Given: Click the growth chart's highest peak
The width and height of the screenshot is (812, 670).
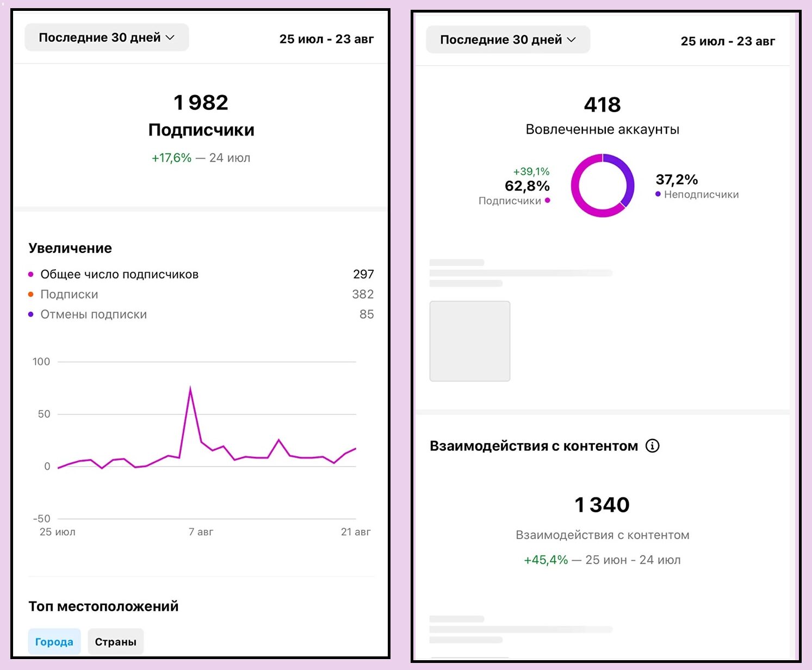Looking at the screenshot, I should pos(190,388).
